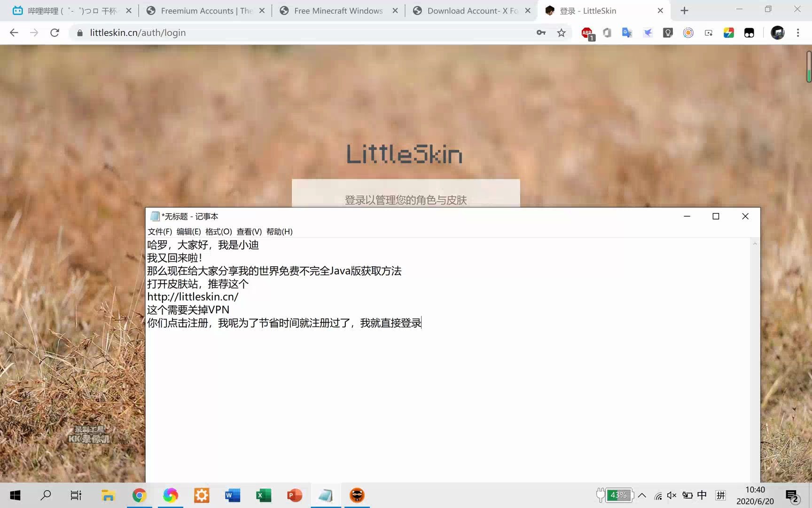Go back using the browser back arrow
Image resolution: width=812 pixels, height=508 pixels.
tap(14, 32)
